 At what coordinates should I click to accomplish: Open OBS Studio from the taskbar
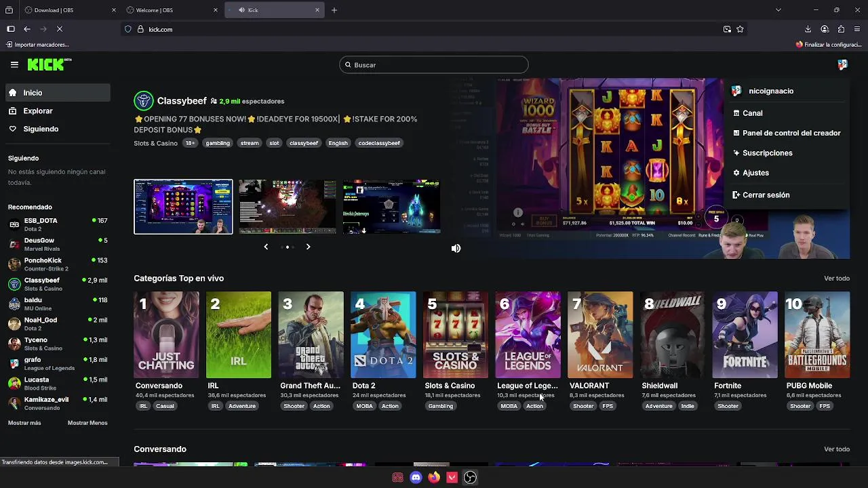coord(470,478)
